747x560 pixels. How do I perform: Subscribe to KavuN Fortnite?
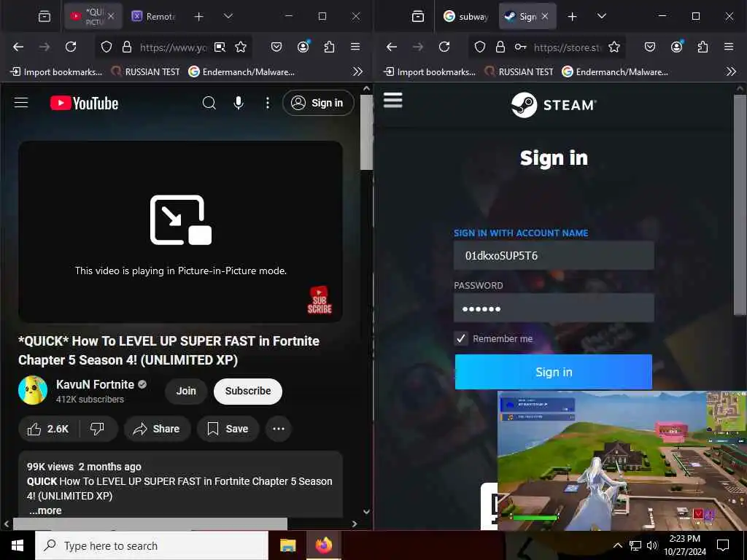[248, 391]
